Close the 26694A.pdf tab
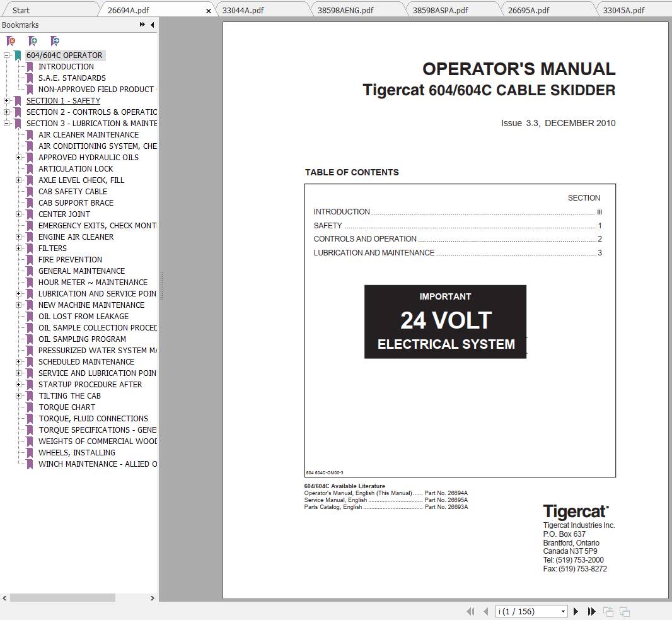Image resolution: width=672 pixels, height=620 pixels. pyautogui.click(x=209, y=10)
